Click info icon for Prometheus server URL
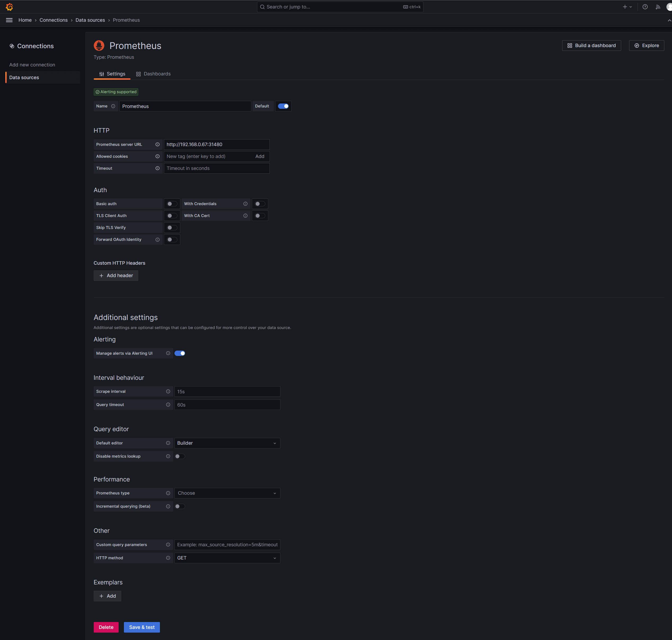This screenshot has height=640, width=672. (x=157, y=144)
